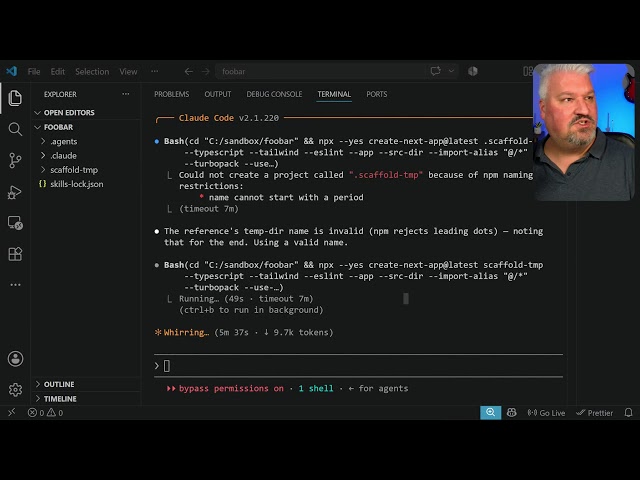Open the View menu
640x480 pixels.
coord(128,71)
